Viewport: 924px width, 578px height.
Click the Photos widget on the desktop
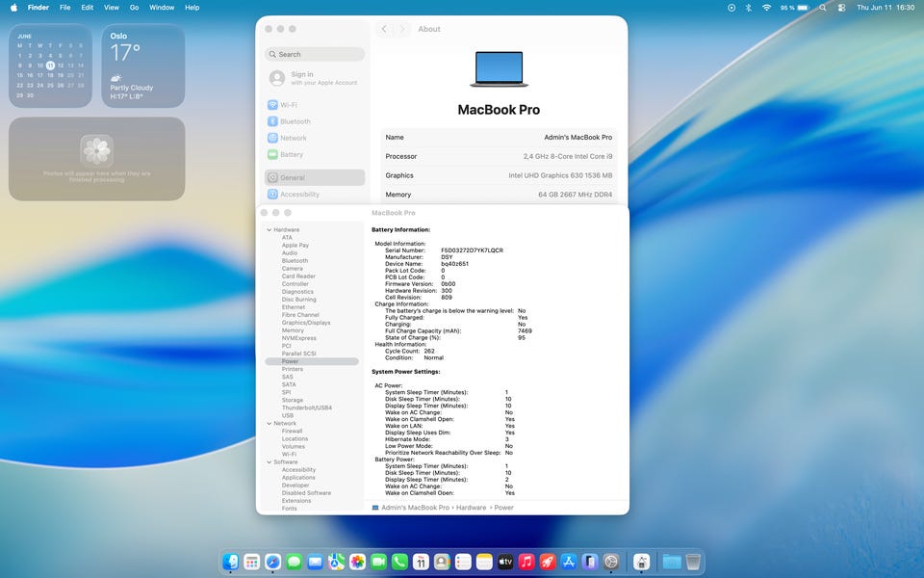(x=96, y=159)
